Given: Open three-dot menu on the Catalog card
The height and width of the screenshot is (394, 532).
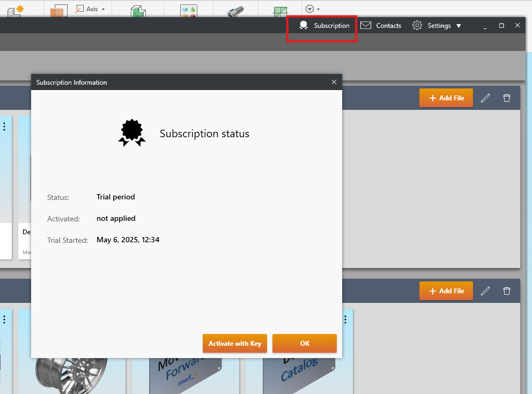Looking at the screenshot, I should pyautogui.click(x=345, y=319).
